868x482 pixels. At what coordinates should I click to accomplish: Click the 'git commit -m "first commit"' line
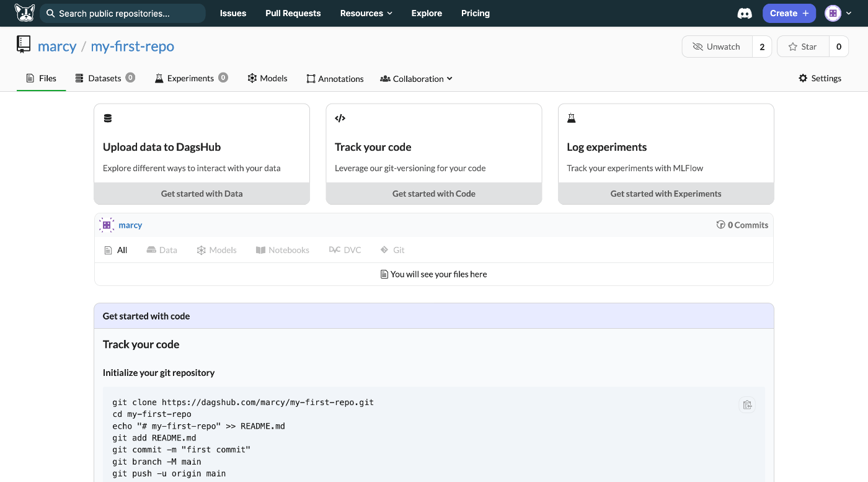(x=182, y=450)
